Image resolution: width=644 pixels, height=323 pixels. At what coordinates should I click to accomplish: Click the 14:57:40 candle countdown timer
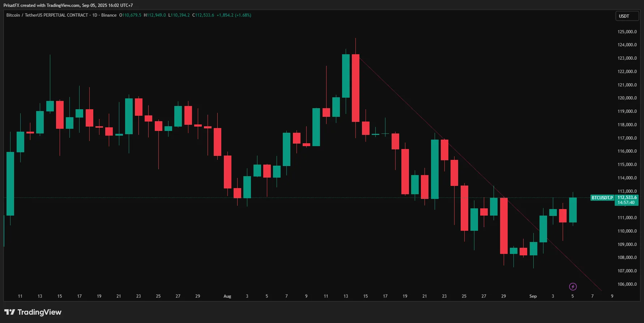tap(626, 203)
